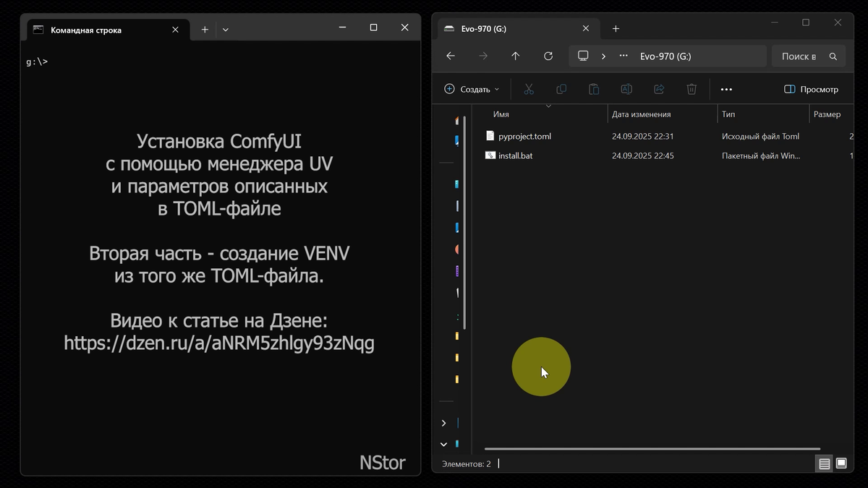Refresh the Evo-970 (G:) folder
Screen dimensions: 868x488
[548, 56]
